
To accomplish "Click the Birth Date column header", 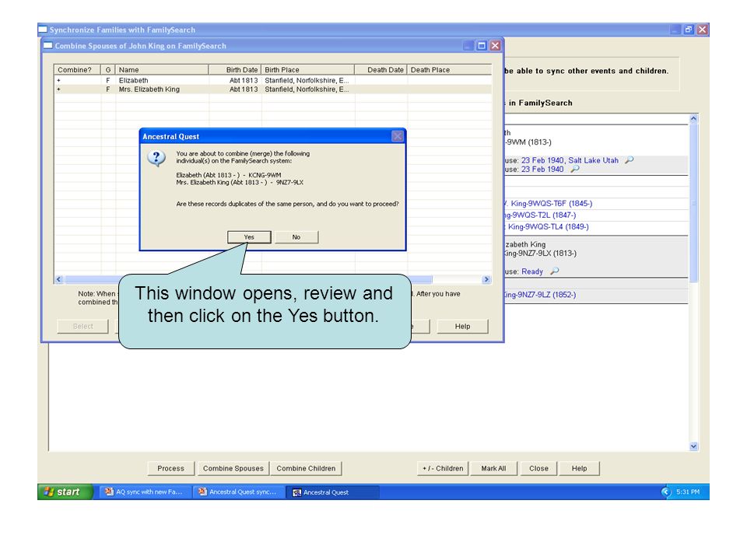I will pyautogui.click(x=235, y=69).
